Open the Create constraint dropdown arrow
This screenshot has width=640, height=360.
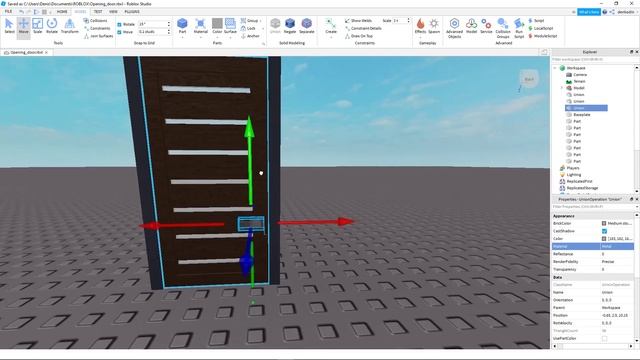click(x=331, y=38)
